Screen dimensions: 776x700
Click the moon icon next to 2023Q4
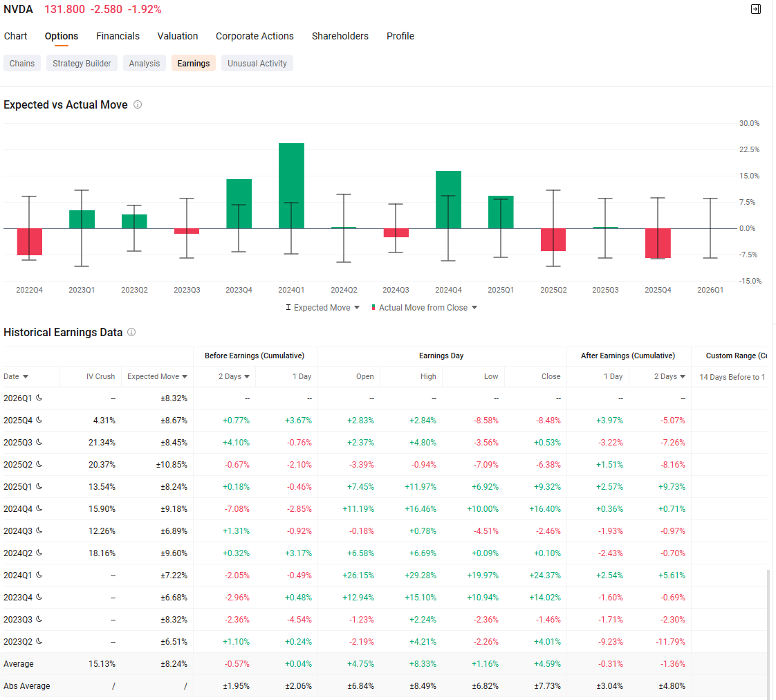click(39, 597)
